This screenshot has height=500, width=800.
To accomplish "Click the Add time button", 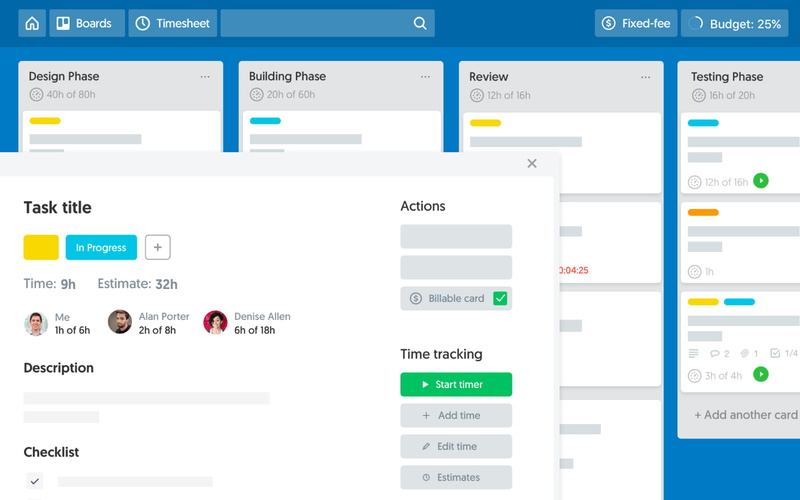I will click(x=456, y=415).
